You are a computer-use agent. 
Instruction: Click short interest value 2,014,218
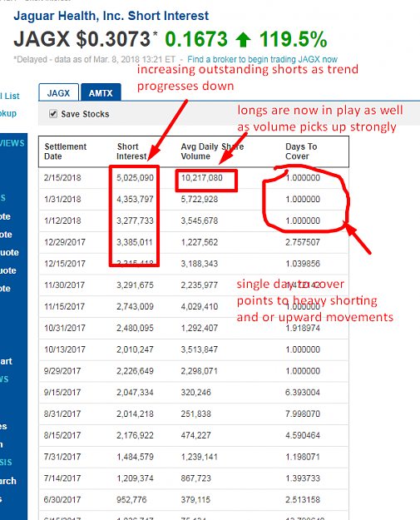tap(135, 414)
